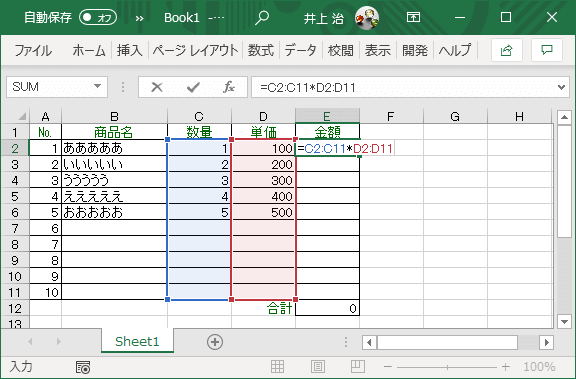The height and width of the screenshot is (379, 576).
Task: Add a new sheet with plus icon
Action: click(x=215, y=342)
